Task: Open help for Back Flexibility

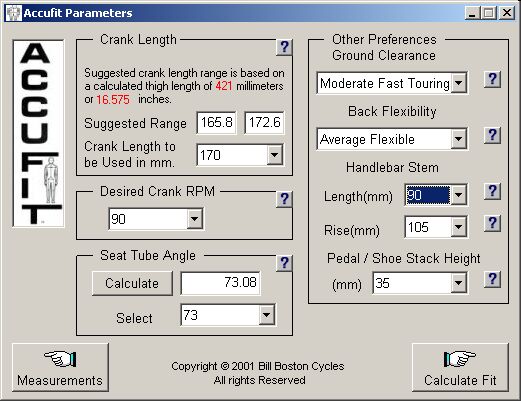Action: coord(492,135)
